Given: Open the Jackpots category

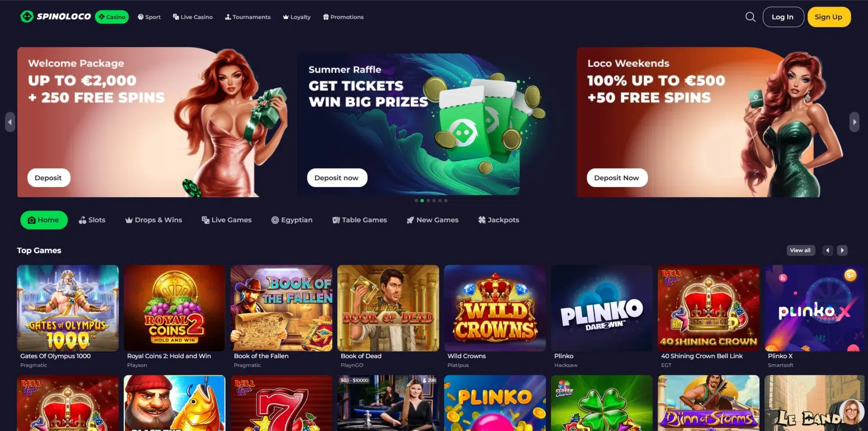Looking at the screenshot, I should [x=499, y=220].
